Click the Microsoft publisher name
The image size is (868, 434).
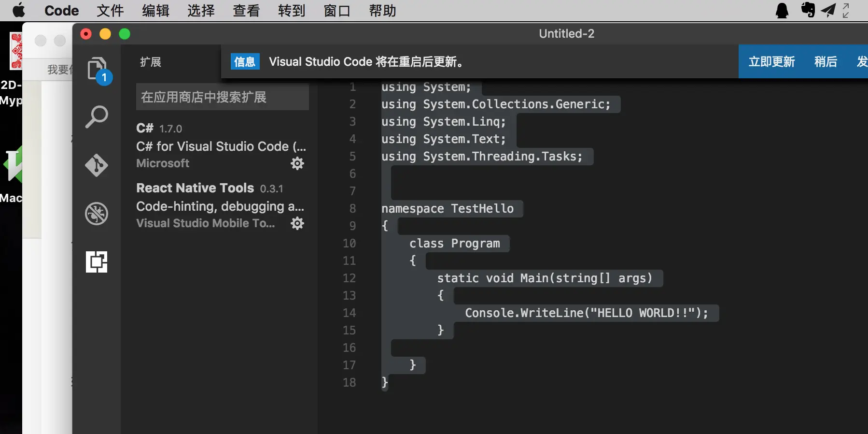pyautogui.click(x=163, y=163)
